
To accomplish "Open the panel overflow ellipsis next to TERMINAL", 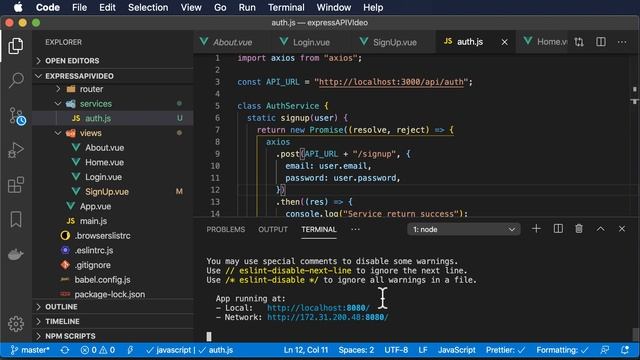I will tap(356, 229).
